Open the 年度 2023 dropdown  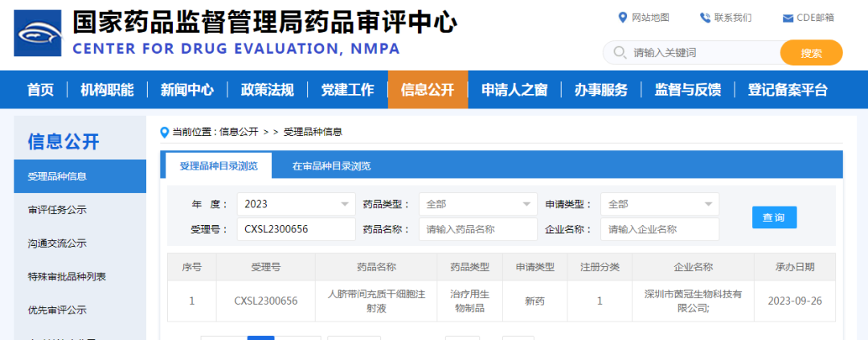coord(296,204)
